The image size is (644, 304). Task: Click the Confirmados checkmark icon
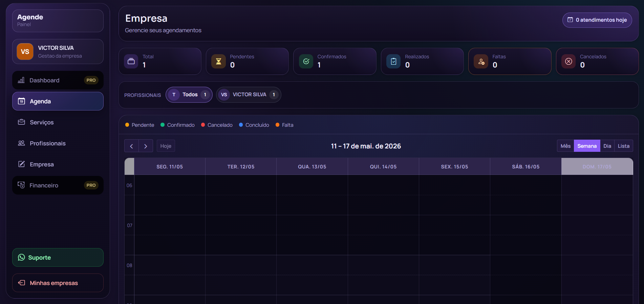click(306, 61)
